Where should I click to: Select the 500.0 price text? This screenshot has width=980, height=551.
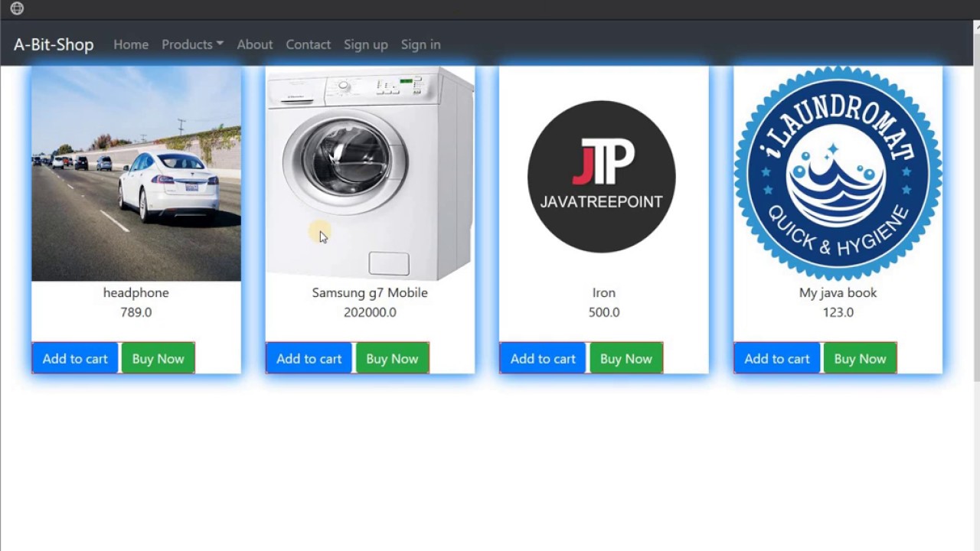[604, 312]
